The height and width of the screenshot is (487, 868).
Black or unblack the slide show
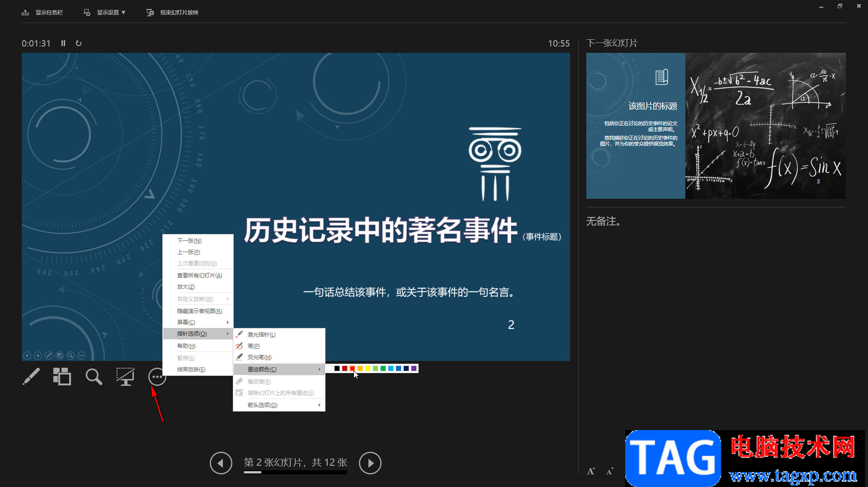(x=125, y=376)
